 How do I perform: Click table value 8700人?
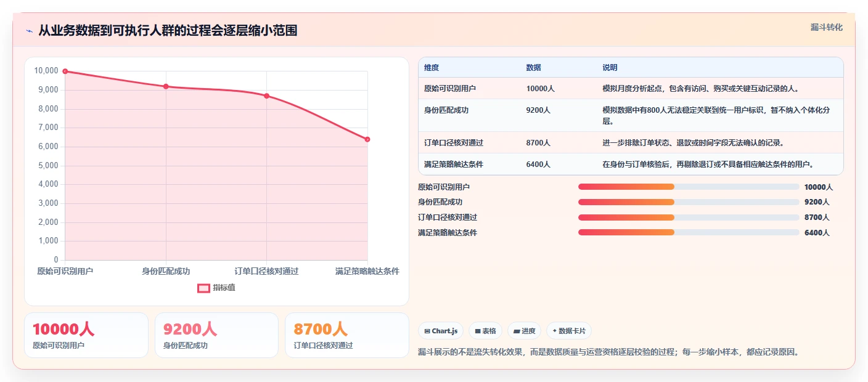[x=538, y=143]
